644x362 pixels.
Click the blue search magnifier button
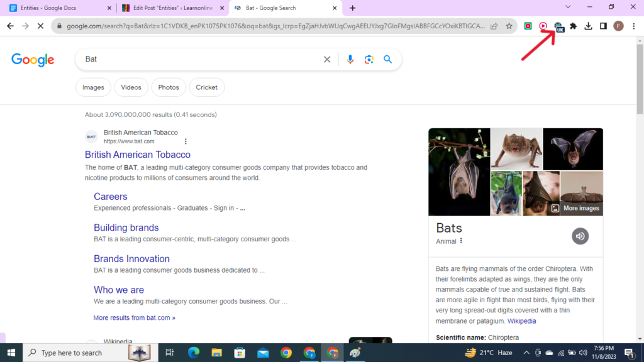click(x=387, y=60)
